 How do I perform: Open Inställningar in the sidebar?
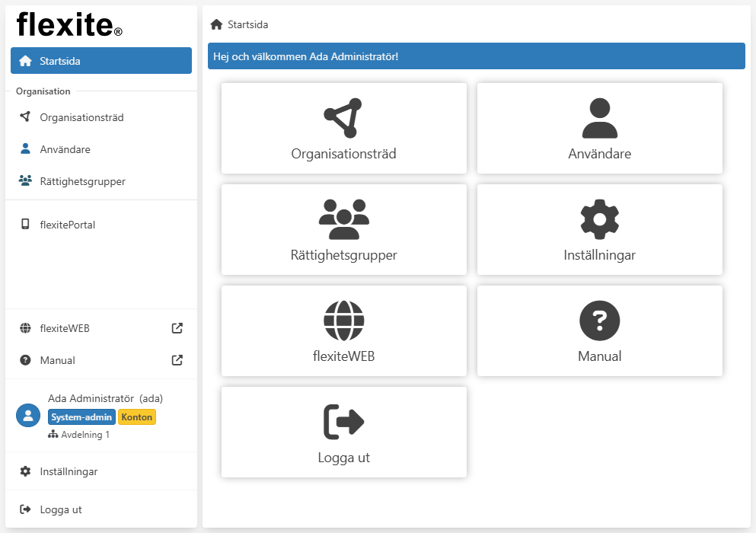pos(101,472)
